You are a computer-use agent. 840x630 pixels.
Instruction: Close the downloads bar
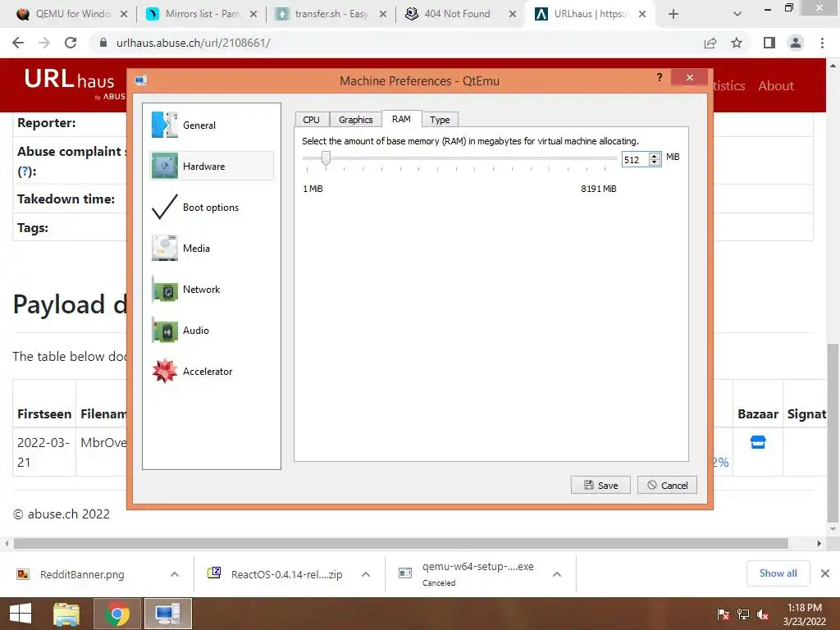pyautogui.click(x=825, y=573)
